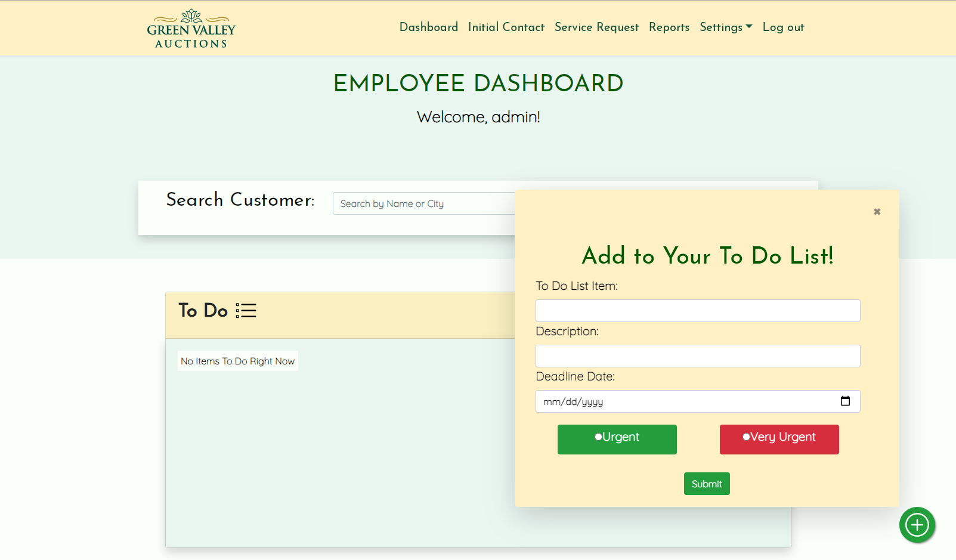
Task: Click the To Do List Item text box
Action: 697,311
